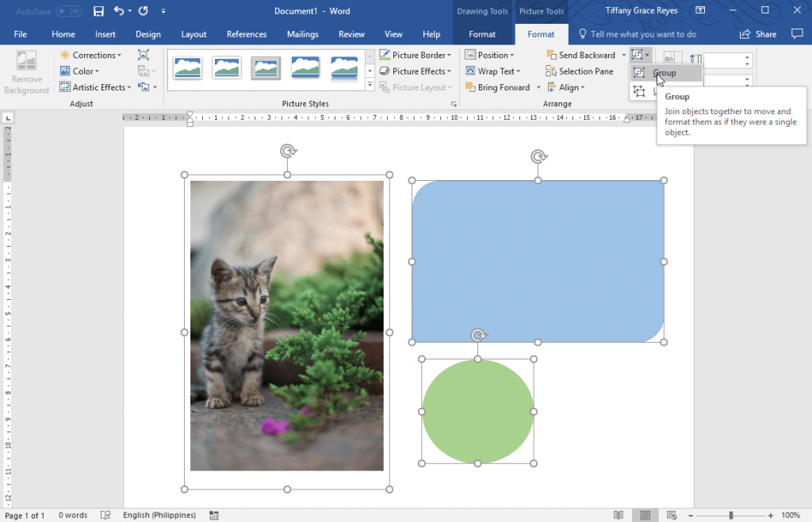Open the Wrap Text dropdown

(493, 71)
